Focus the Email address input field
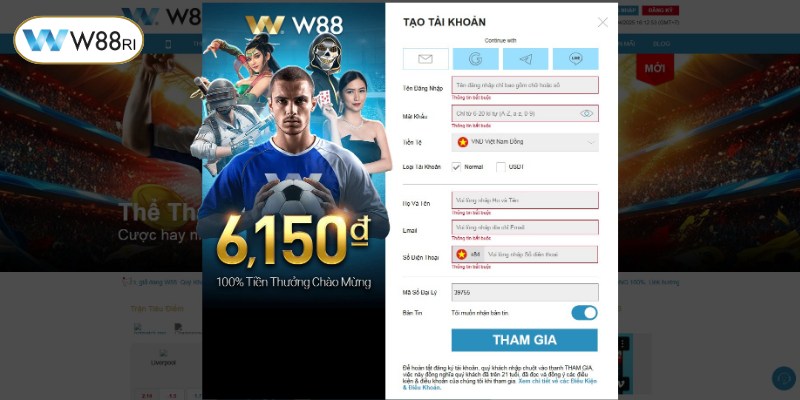The image size is (800, 400). click(525, 228)
